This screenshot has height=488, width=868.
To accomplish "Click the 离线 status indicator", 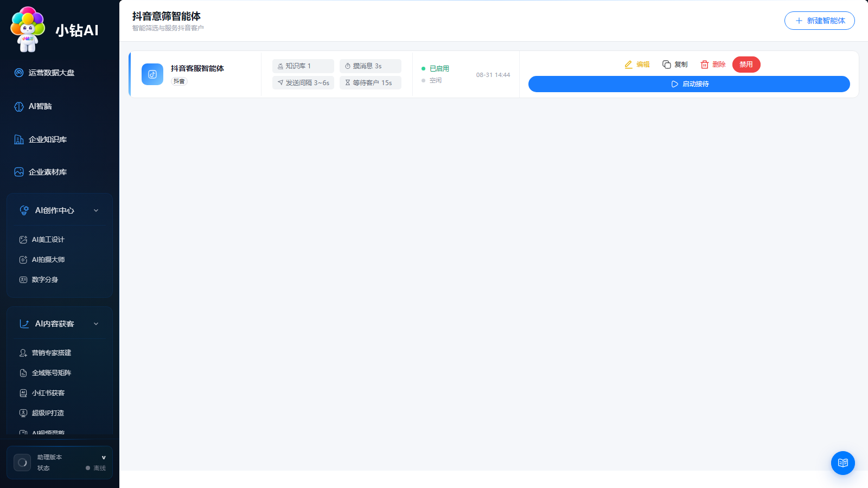I will point(95,468).
